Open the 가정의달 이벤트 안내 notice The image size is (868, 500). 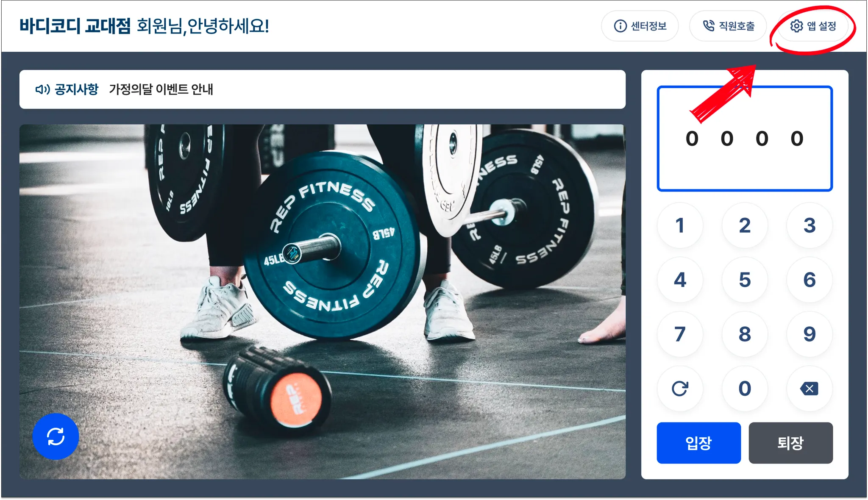tap(161, 89)
